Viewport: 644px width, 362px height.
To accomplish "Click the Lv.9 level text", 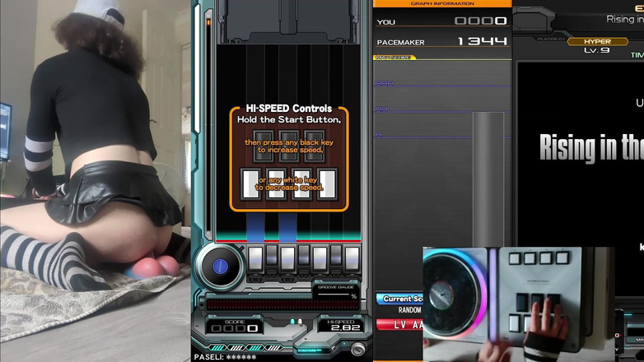I will coord(597,50).
